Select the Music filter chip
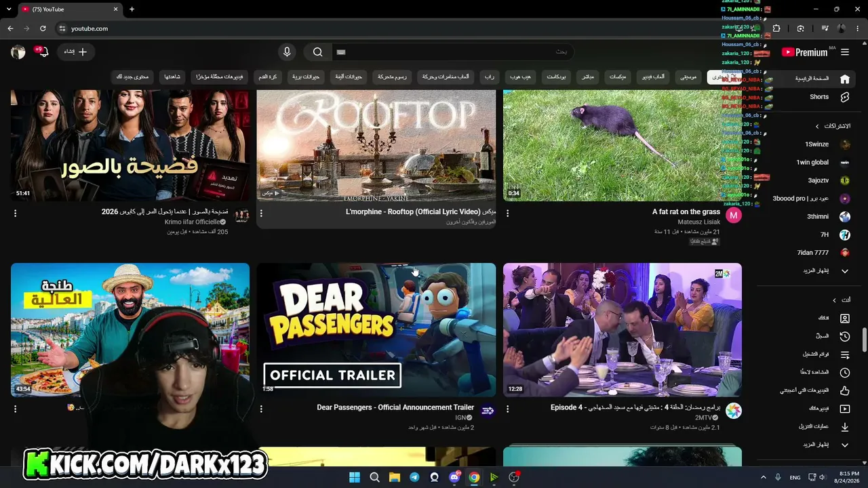The image size is (868, 488). pyautogui.click(x=688, y=77)
